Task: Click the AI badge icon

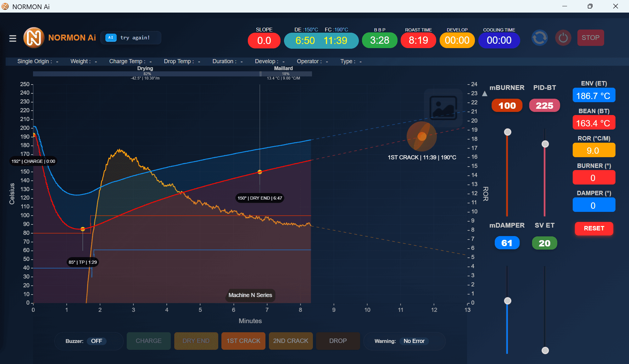Action: click(x=111, y=38)
